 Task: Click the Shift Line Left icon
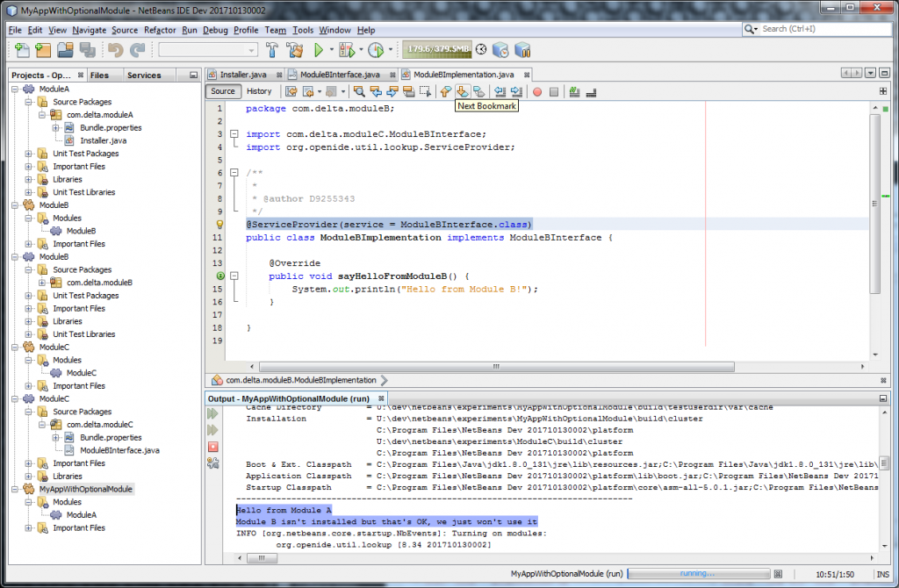coord(500,91)
